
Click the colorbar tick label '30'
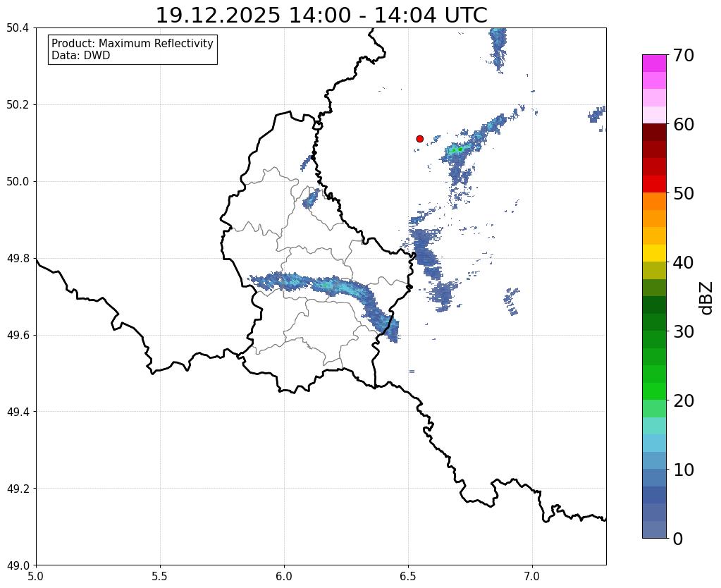[x=684, y=331]
